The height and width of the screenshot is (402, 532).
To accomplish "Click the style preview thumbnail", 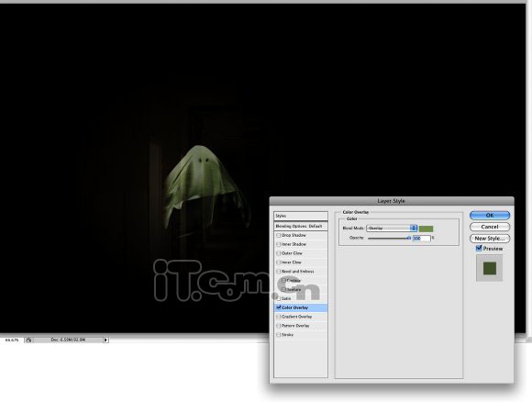I will pos(489,269).
